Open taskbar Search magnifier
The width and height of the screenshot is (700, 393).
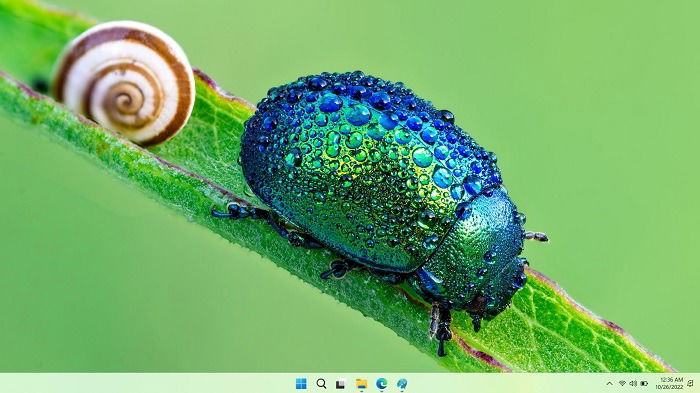coord(321,383)
